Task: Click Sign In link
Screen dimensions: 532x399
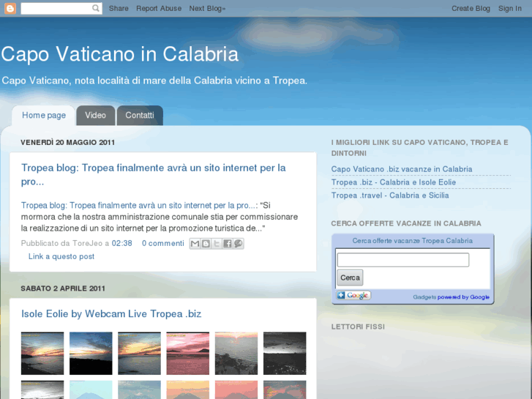Action: coord(509,9)
